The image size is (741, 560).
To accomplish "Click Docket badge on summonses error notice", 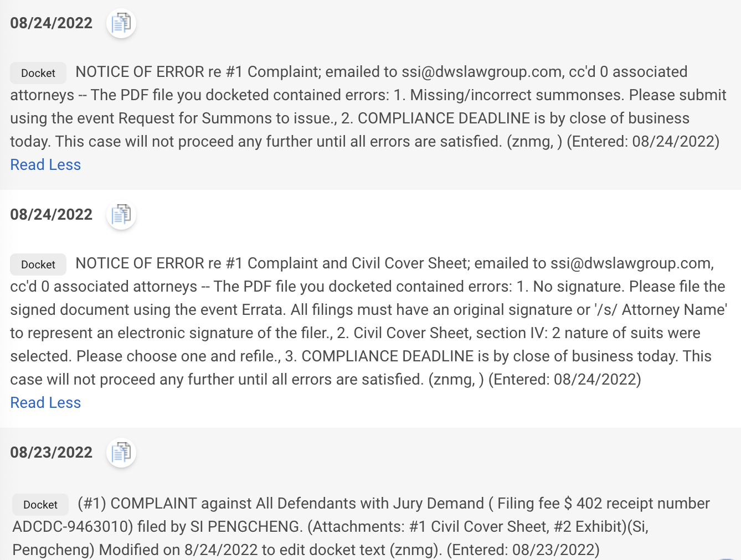I will [x=38, y=73].
